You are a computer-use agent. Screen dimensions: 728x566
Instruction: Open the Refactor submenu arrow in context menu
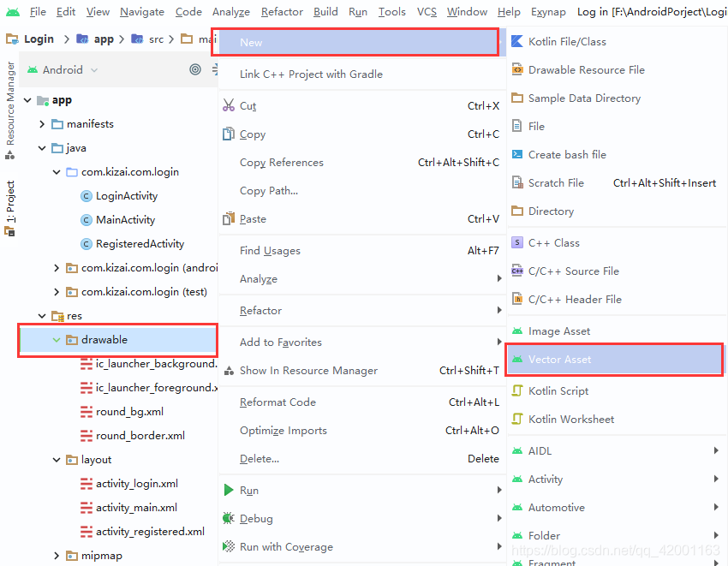499,310
